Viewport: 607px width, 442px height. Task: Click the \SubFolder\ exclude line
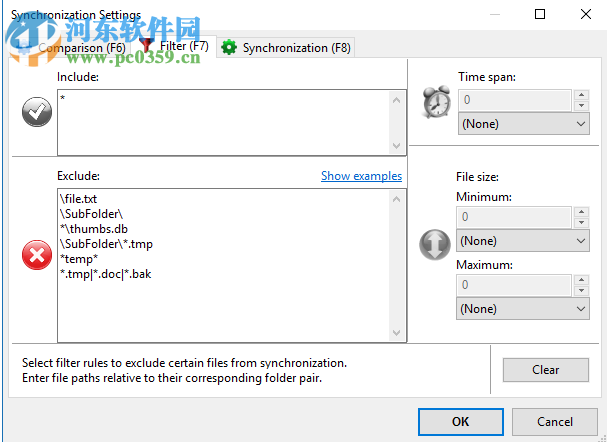tap(92, 214)
